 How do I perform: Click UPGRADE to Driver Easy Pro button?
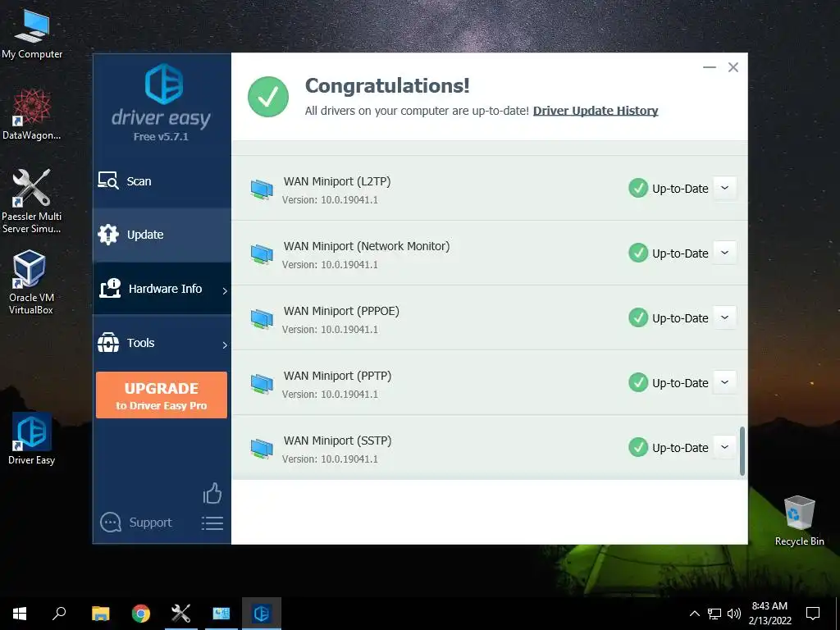pyautogui.click(x=162, y=395)
